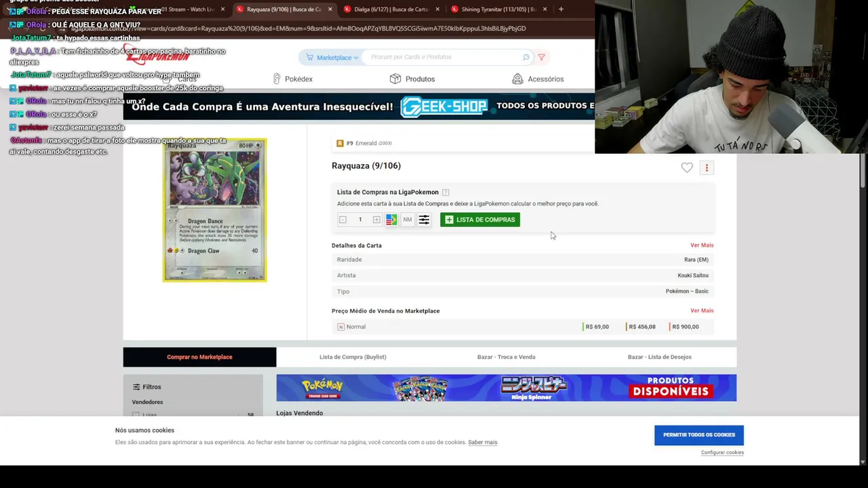Increase card quantity with plus button
The height and width of the screenshot is (488, 868).
[x=376, y=220]
